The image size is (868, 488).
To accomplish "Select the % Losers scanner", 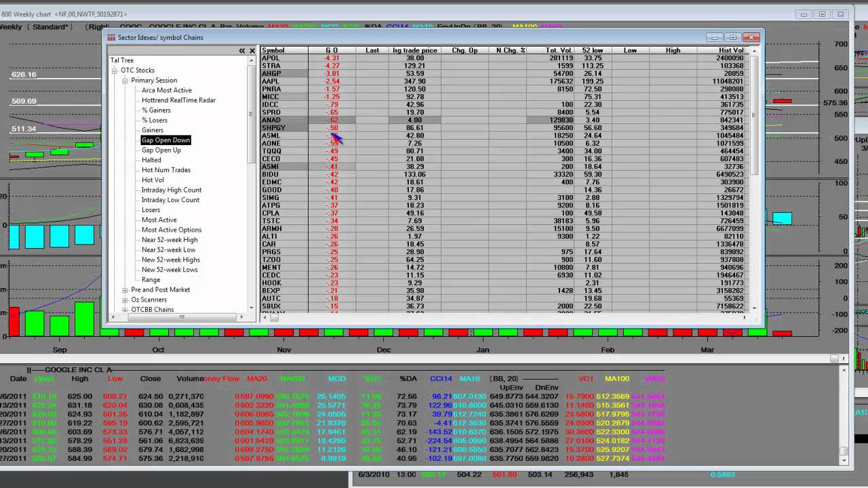I will point(155,121).
